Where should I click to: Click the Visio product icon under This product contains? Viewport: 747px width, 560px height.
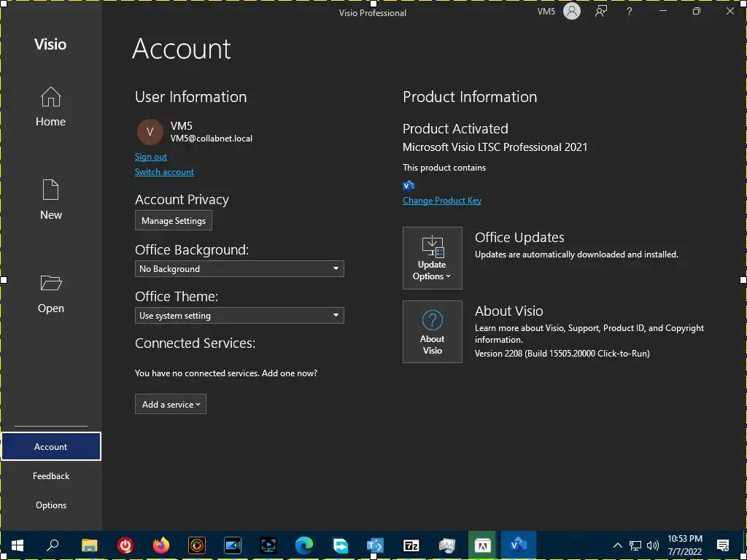(409, 184)
